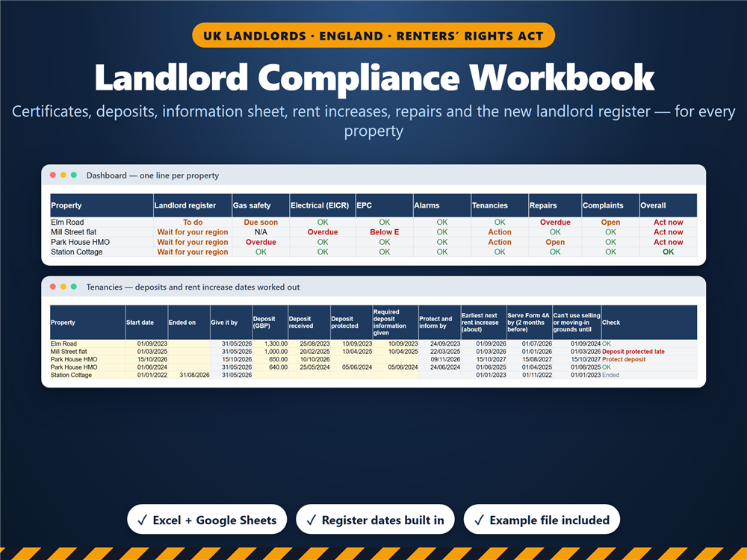Screen dimensions: 747x560
Task: Click Mill Street flat's 'Action' tenancies cell
Action: tap(500, 232)
